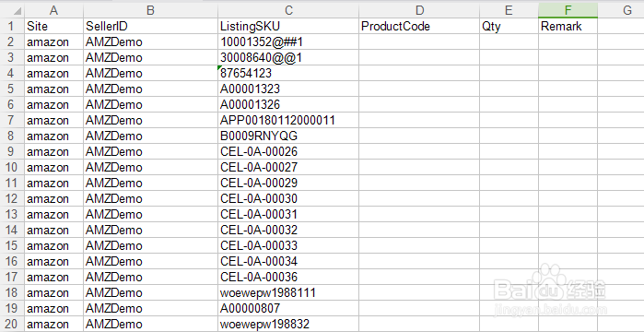The width and height of the screenshot is (644, 332).
Task: Click the Qty header cell
Action: coord(509,27)
